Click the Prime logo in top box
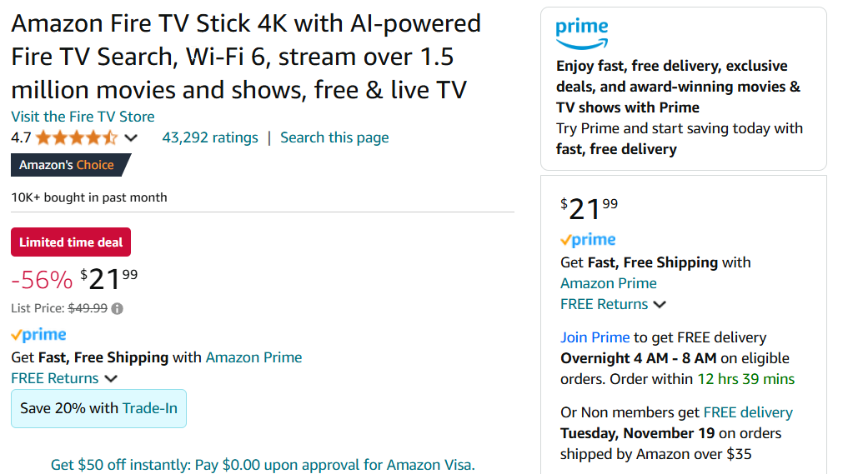 pyautogui.click(x=582, y=33)
